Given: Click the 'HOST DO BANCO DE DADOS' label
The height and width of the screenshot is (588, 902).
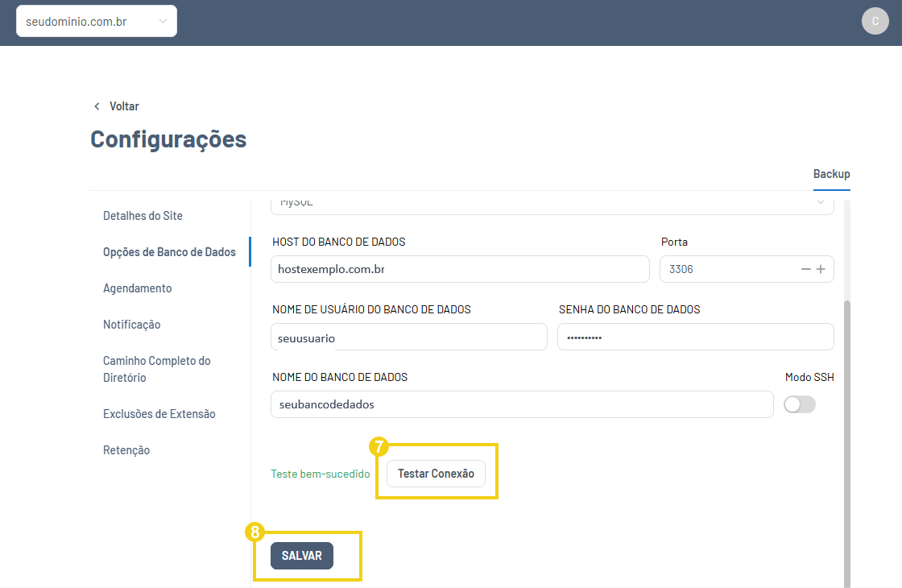Looking at the screenshot, I should coord(339,242).
